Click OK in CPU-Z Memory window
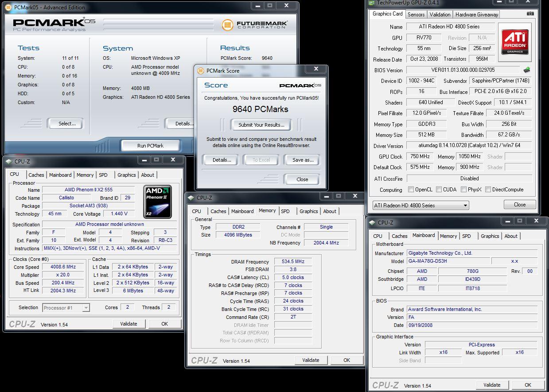Viewport: 549px width, 392px height. coord(347,360)
